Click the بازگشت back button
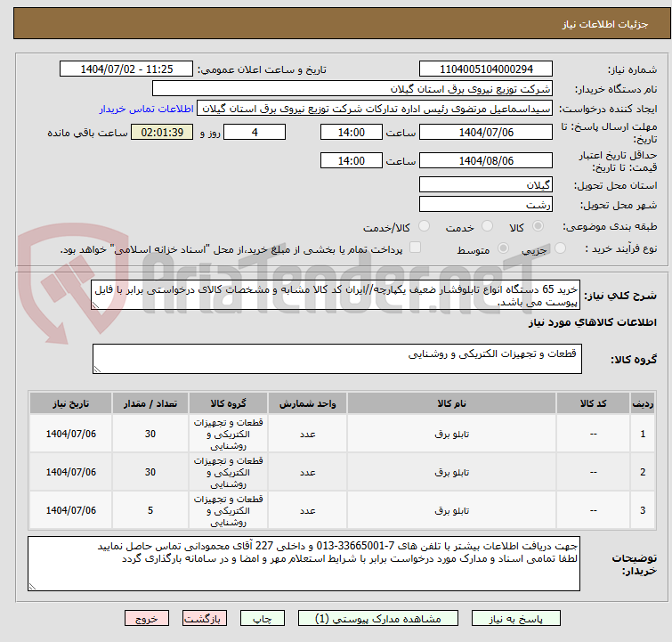Screen dimensions: 672x642 [x=205, y=618]
